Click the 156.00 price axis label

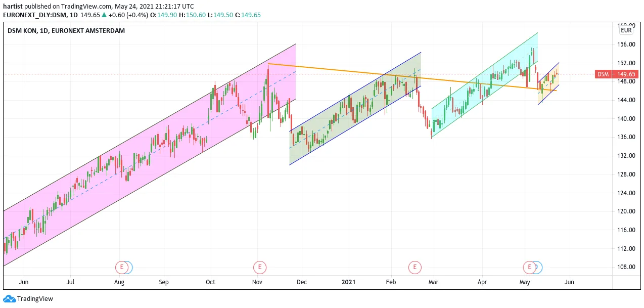point(627,45)
